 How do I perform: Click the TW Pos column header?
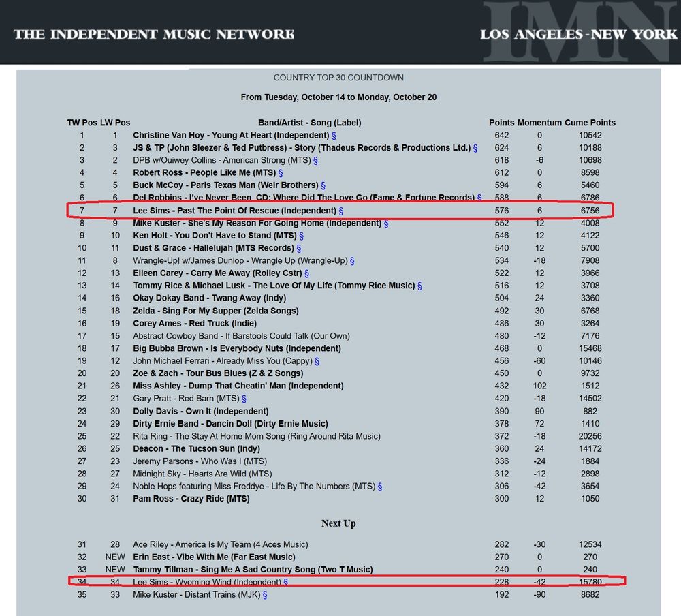click(82, 123)
